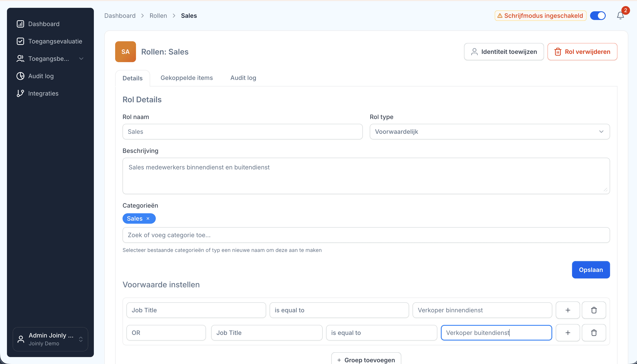The image size is (637, 364).
Task: Open Integraties in the sidebar
Action: (50, 93)
